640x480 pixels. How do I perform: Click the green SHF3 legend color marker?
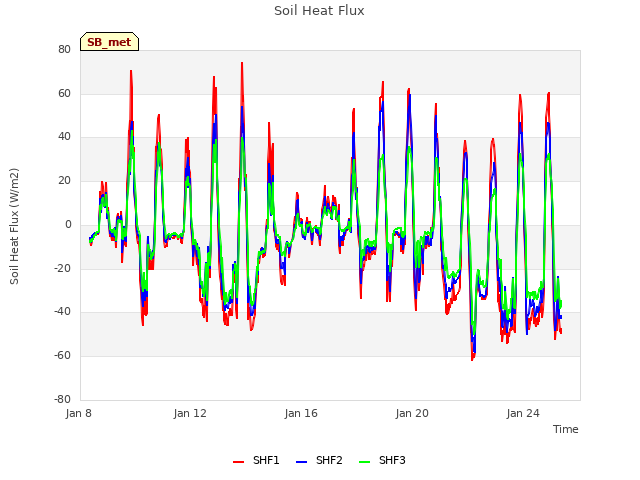click(x=364, y=462)
